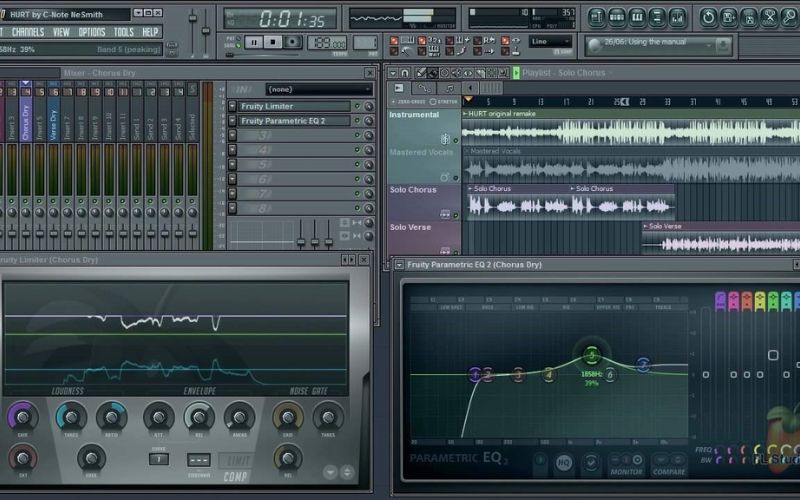Click the COMP button in Fruity Limiter
The width and height of the screenshot is (800, 500).
coord(236,477)
